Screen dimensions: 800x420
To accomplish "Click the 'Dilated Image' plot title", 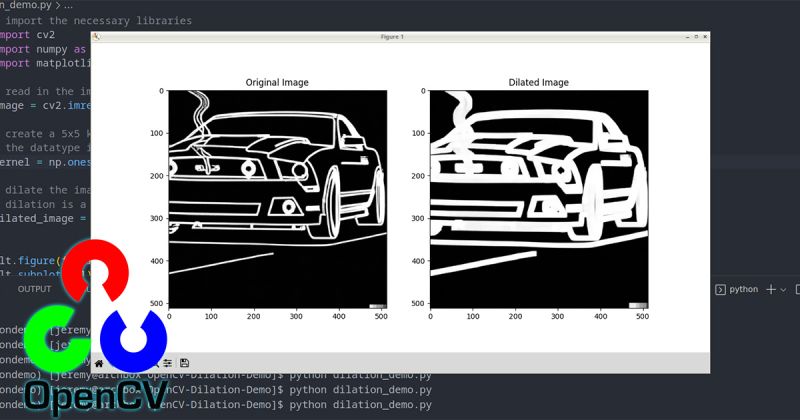I will (538, 82).
